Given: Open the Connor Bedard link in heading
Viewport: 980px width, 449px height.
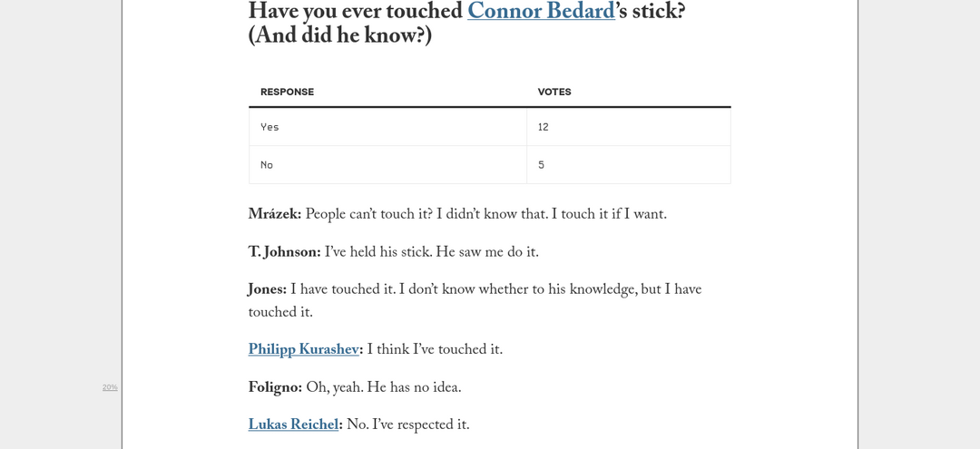Looking at the screenshot, I should point(541,11).
